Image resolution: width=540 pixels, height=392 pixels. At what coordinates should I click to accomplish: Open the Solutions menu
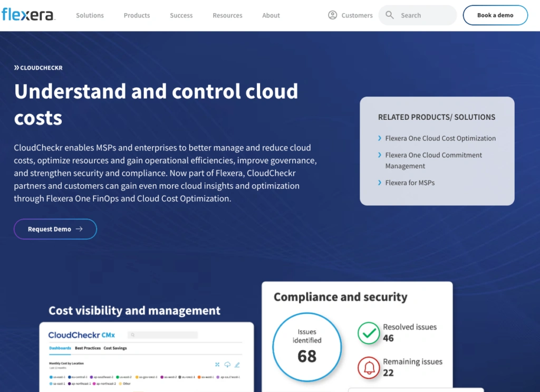[90, 15]
